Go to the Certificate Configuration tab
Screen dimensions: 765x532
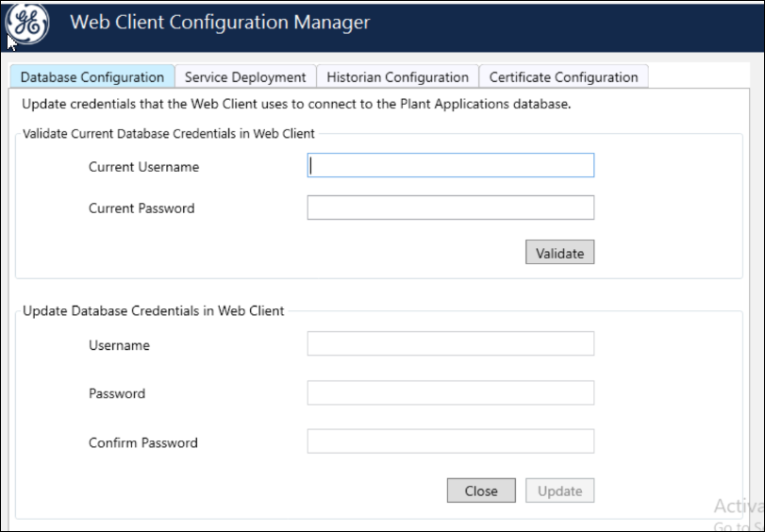coord(563,77)
